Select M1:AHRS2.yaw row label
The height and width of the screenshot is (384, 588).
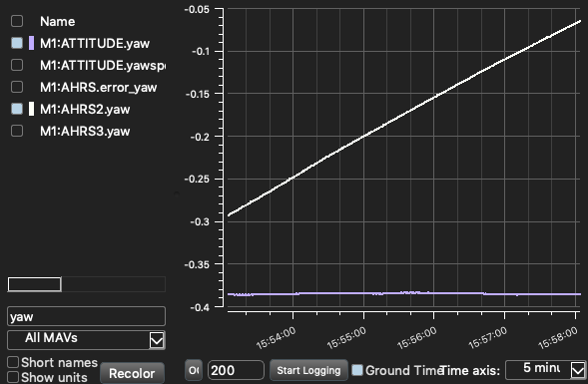tap(85, 110)
